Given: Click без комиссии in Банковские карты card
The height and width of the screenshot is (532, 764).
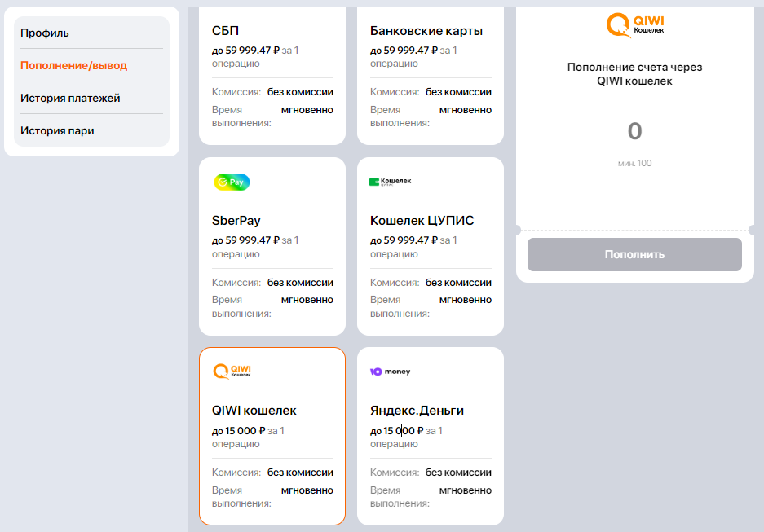Looking at the screenshot, I should tap(458, 92).
